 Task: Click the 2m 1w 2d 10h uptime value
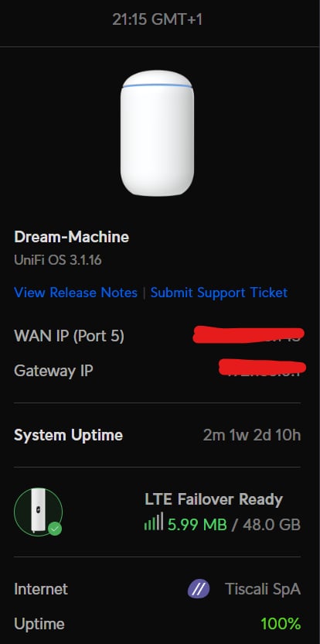tap(252, 435)
